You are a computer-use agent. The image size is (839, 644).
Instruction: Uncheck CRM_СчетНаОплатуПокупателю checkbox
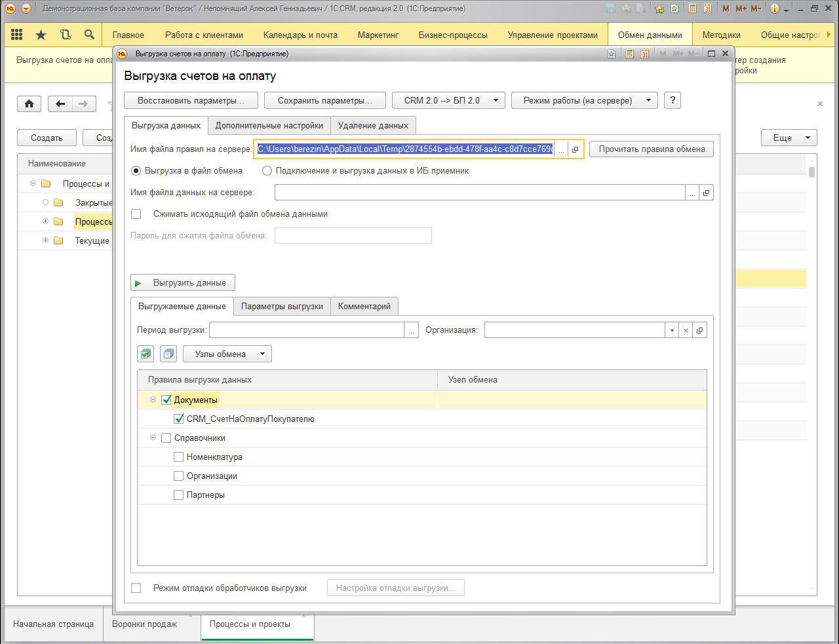click(x=178, y=419)
